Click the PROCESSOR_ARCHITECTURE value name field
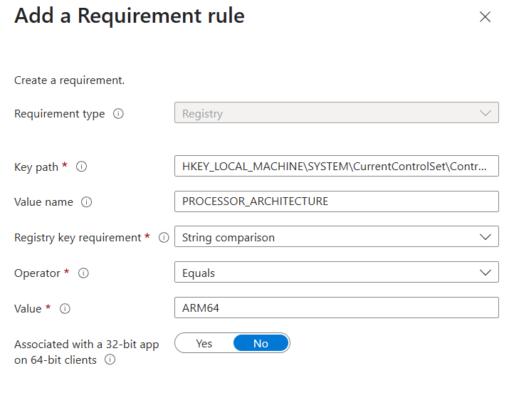The width and height of the screenshot is (509, 420). pos(336,201)
